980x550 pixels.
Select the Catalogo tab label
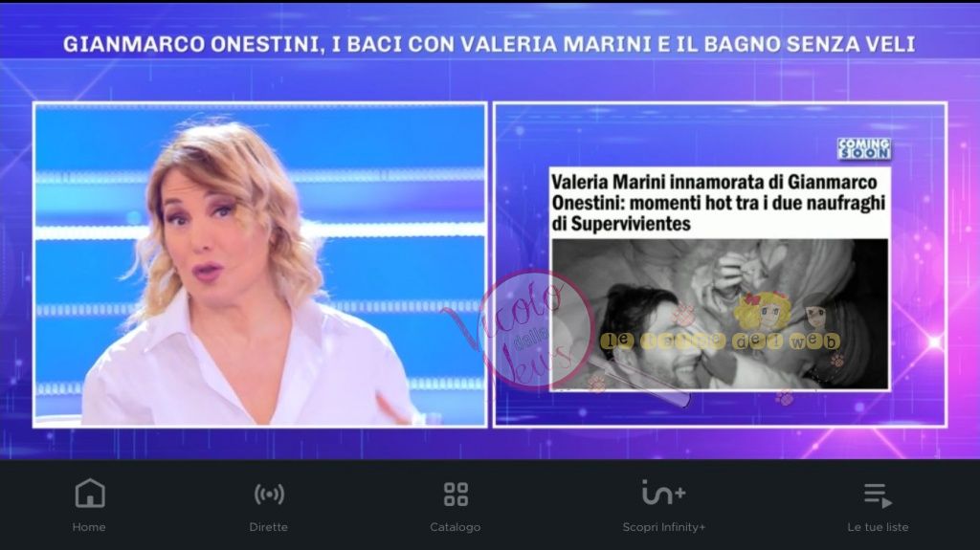455,527
